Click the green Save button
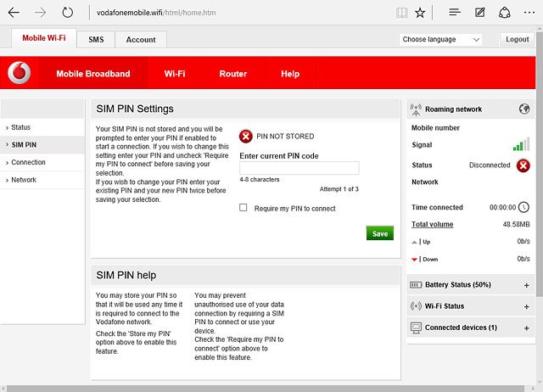 (x=380, y=233)
